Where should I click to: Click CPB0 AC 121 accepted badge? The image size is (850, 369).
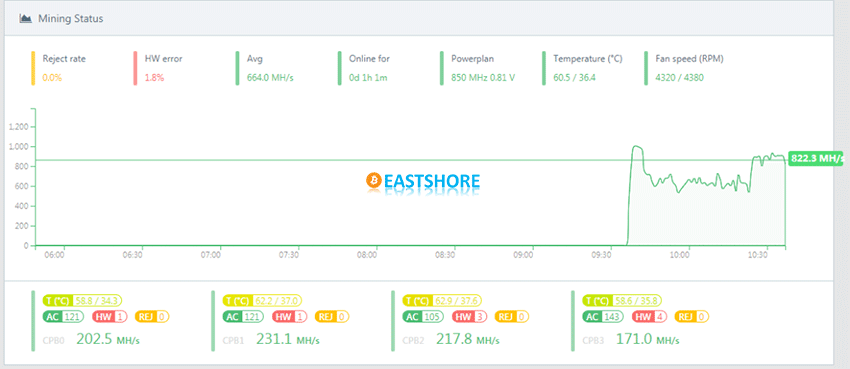(62, 316)
